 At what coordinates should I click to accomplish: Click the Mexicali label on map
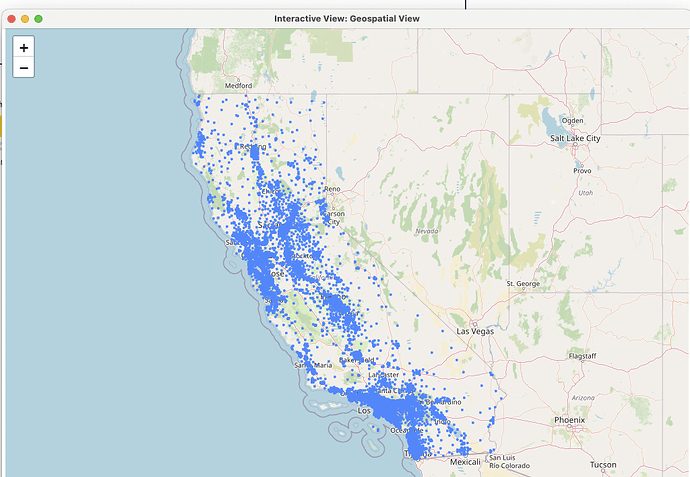click(x=465, y=462)
